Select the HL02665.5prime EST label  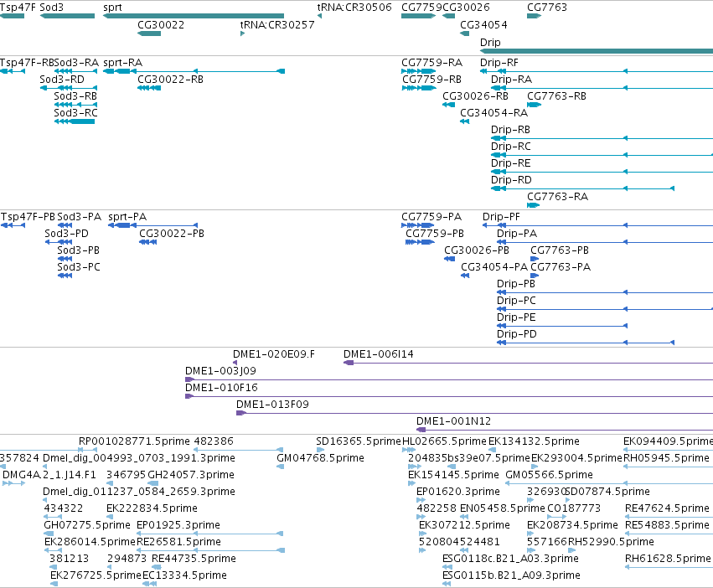coord(444,441)
